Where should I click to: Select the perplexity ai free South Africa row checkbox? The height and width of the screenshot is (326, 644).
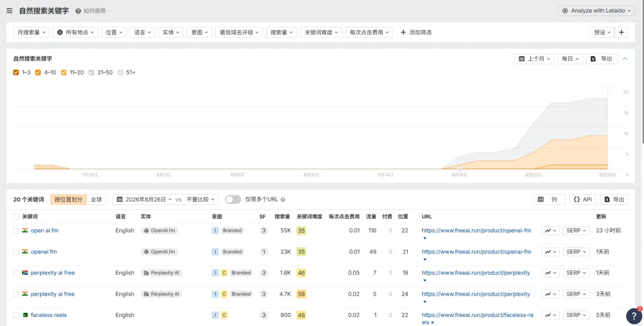point(16,273)
